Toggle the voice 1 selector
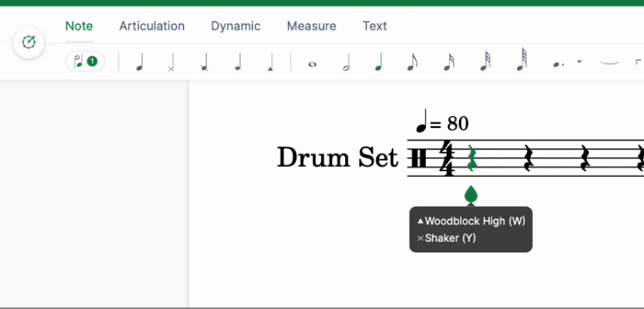The image size is (644, 309). 85,61
